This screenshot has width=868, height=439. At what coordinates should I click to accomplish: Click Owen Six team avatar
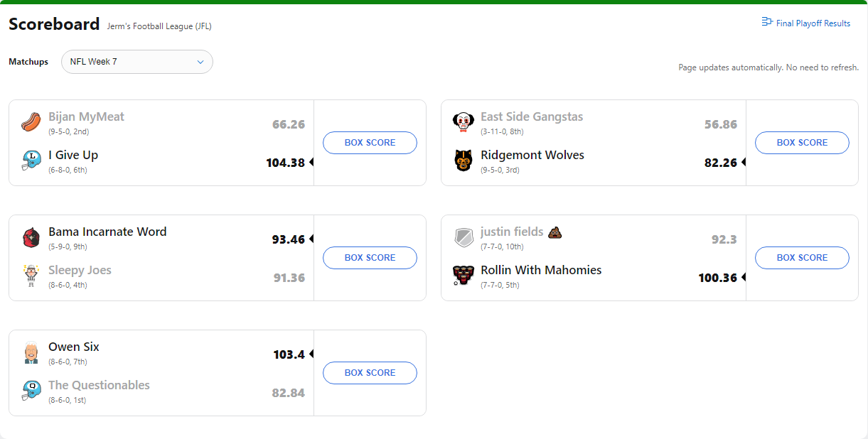(31, 352)
